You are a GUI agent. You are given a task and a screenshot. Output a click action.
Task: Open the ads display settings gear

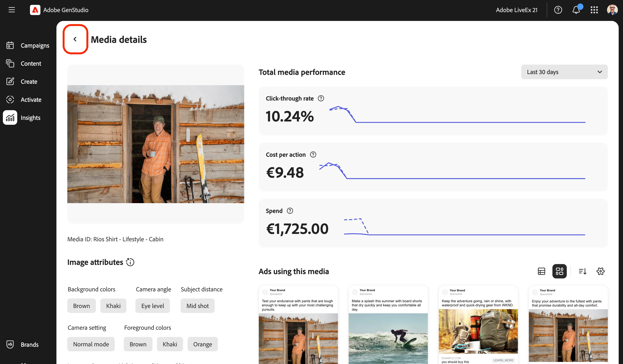[600, 271]
